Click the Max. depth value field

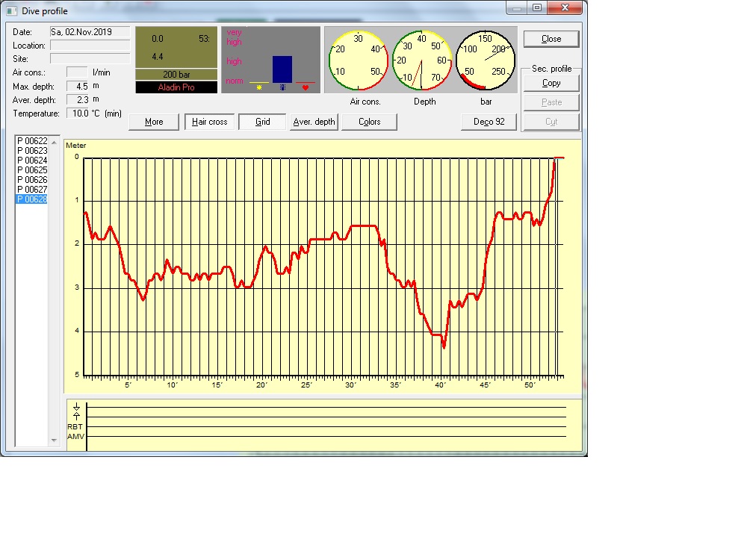[x=77, y=86]
